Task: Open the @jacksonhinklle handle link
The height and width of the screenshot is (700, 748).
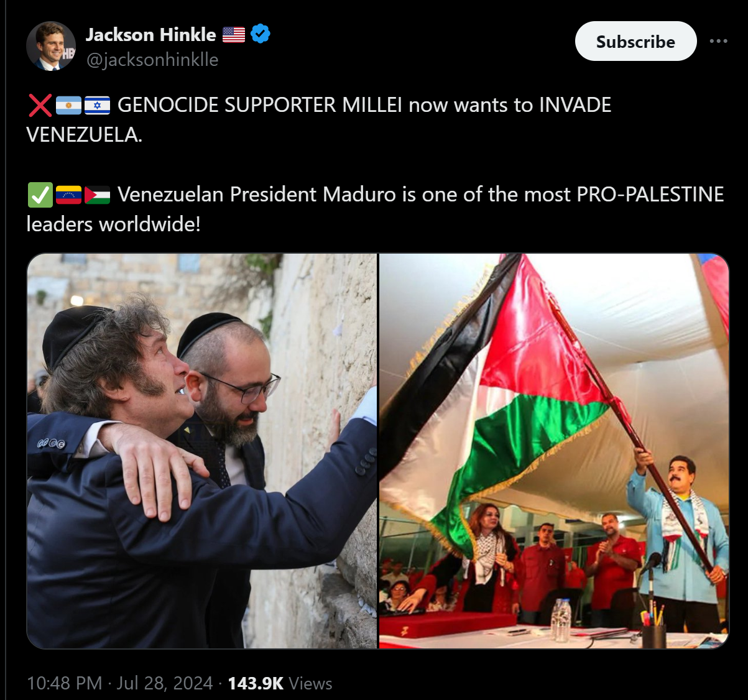Action: click(x=152, y=60)
